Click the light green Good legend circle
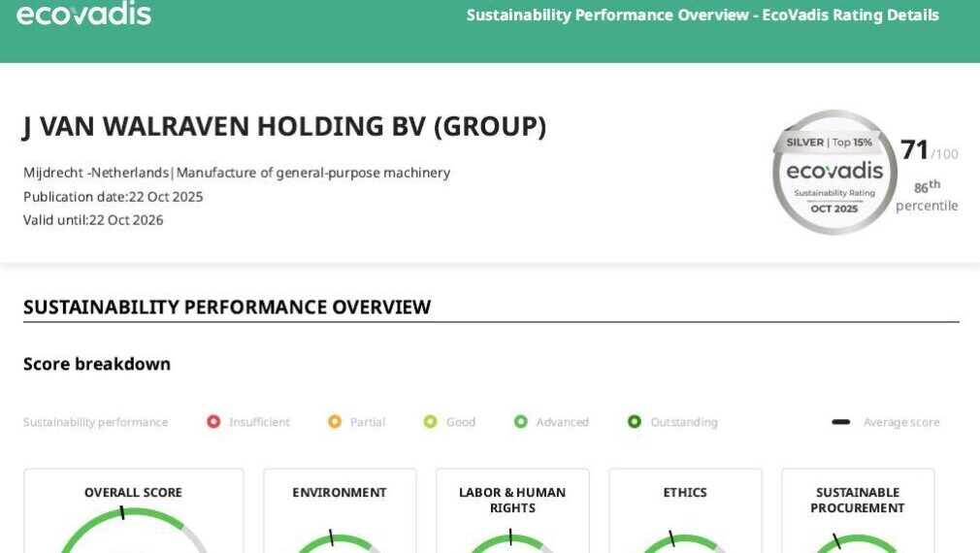The width and height of the screenshot is (980, 553). pos(430,422)
